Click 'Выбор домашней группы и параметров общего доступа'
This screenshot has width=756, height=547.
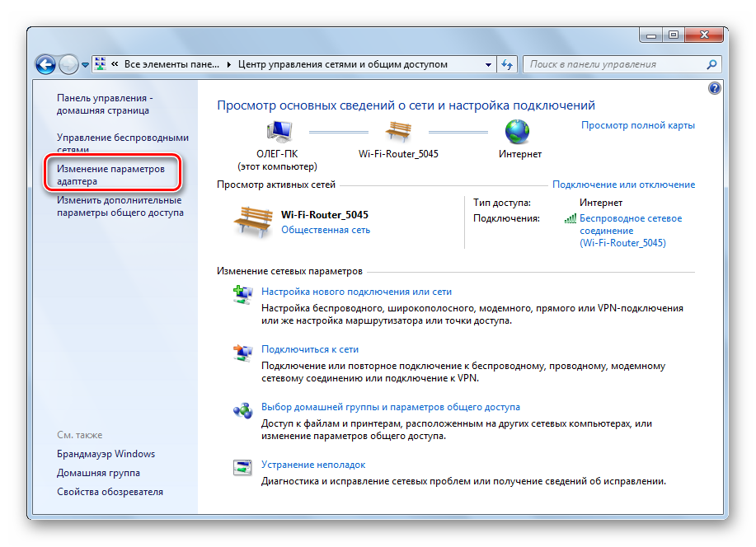pyautogui.click(x=391, y=407)
